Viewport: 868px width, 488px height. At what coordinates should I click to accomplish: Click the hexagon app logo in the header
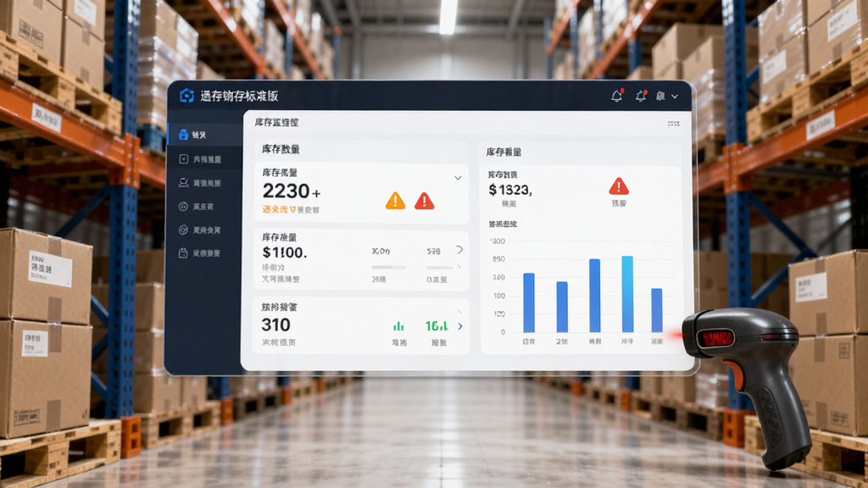click(186, 96)
